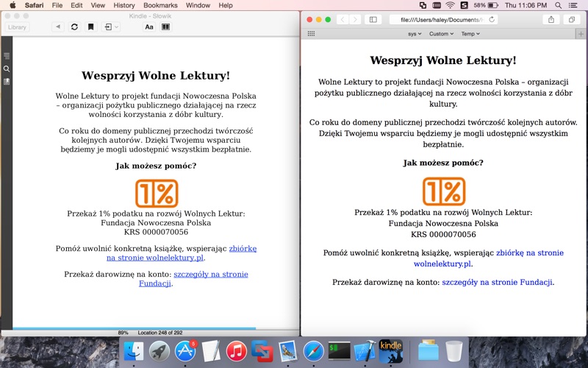Viewport: 588px width, 368px height.
Task: Click the Kindle reading progress bar
Action: pos(134,328)
